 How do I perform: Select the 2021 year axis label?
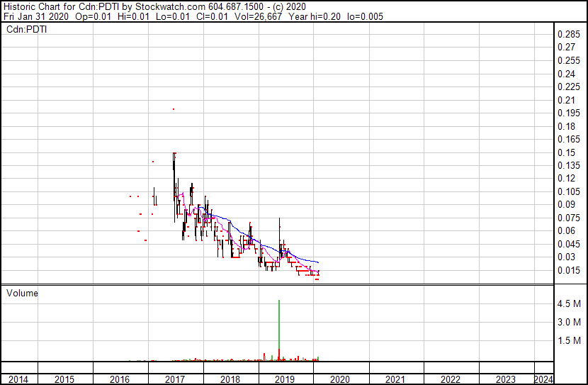pos(395,380)
